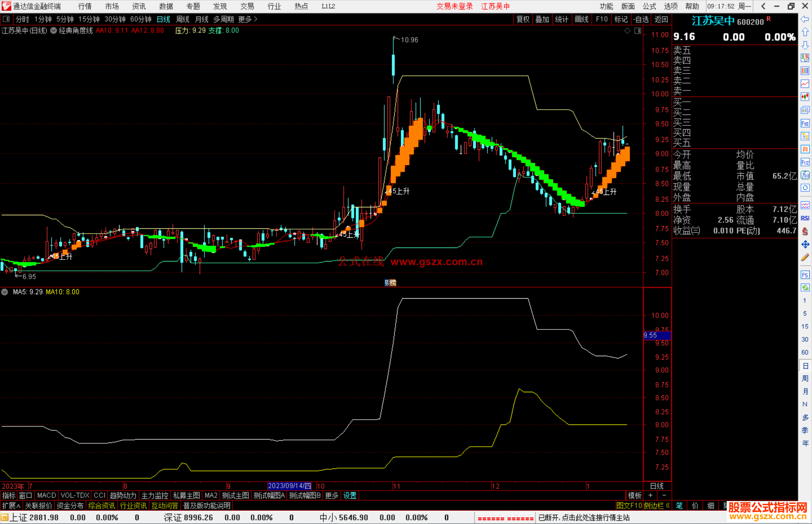
Task: Click the RSI indicator sidebar icon
Action: (805, 218)
